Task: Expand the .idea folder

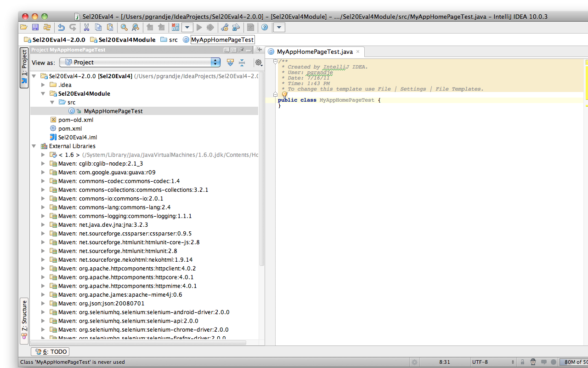Action: click(43, 85)
